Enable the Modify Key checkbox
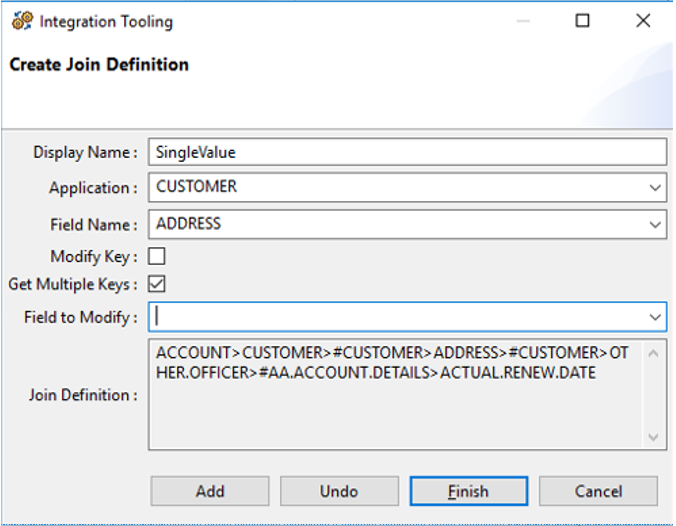 (157, 257)
